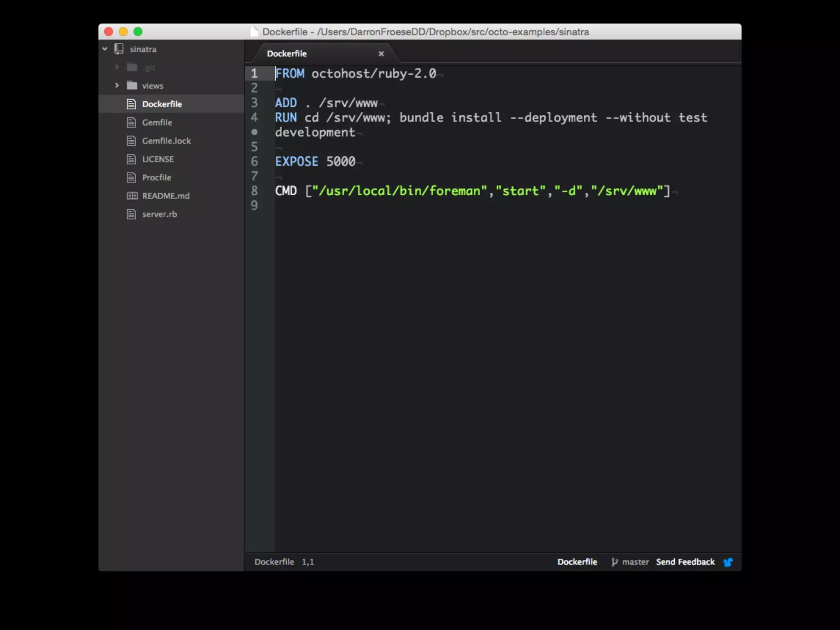Click the LICENSE file icon

(x=131, y=159)
